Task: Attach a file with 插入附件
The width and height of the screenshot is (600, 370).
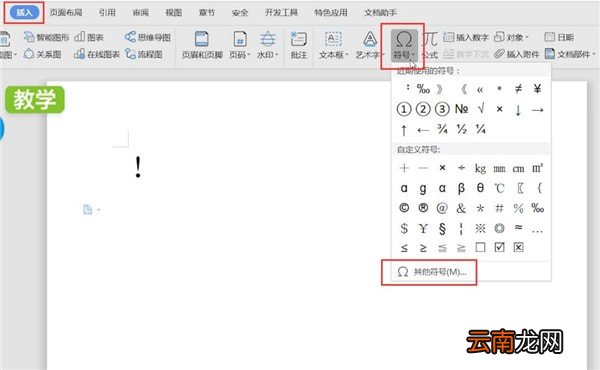Action: point(517,54)
